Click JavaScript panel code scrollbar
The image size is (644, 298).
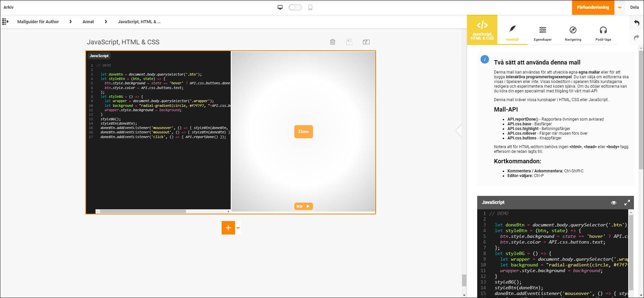pyautogui.click(x=631, y=252)
